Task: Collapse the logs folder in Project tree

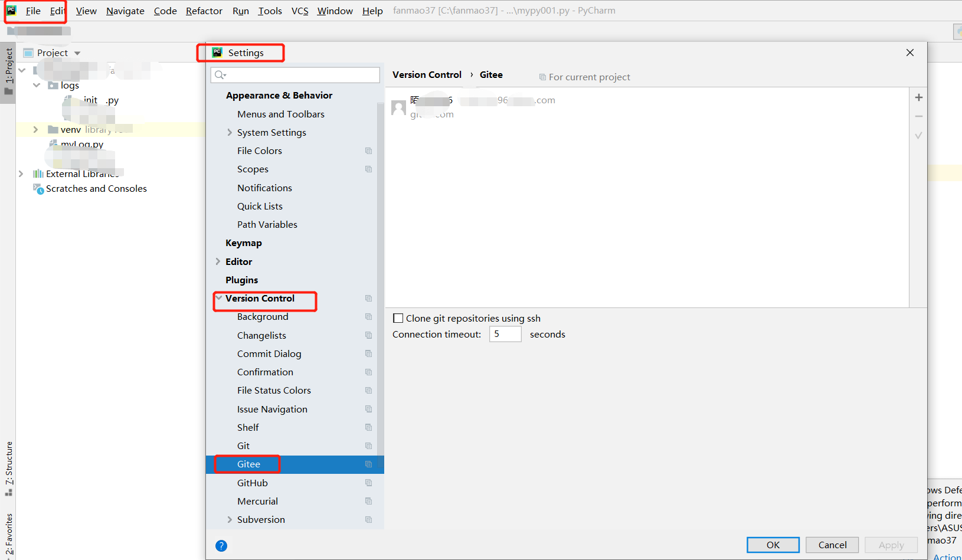Action: tap(37, 85)
